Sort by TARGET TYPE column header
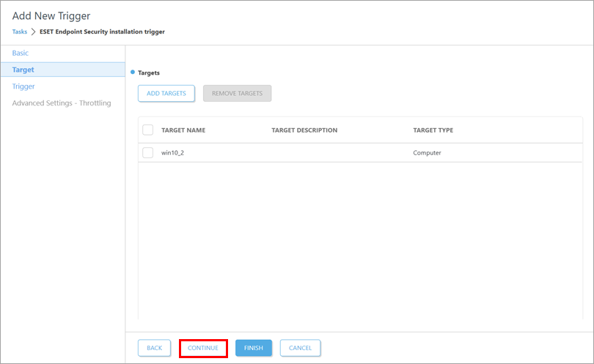 (x=433, y=130)
